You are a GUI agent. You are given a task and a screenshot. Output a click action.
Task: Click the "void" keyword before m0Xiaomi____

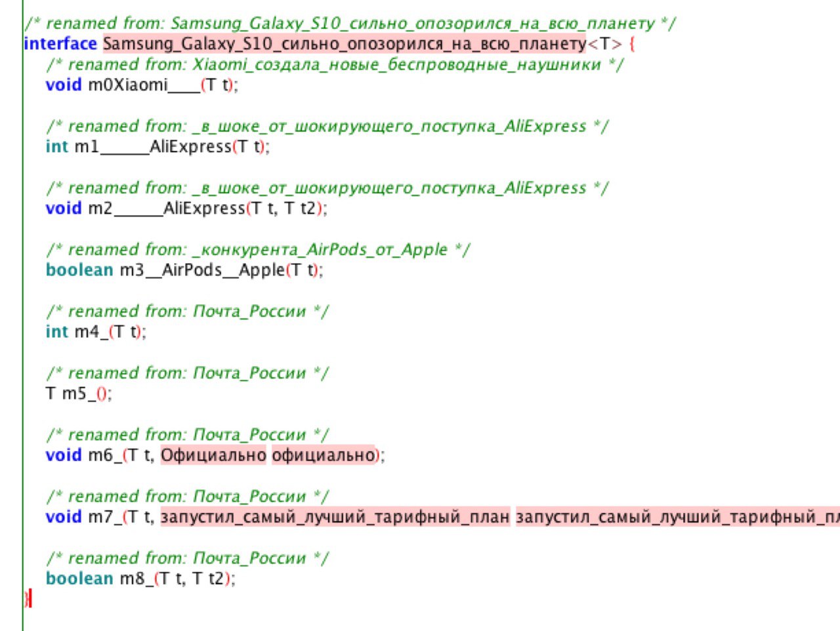tap(64, 85)
